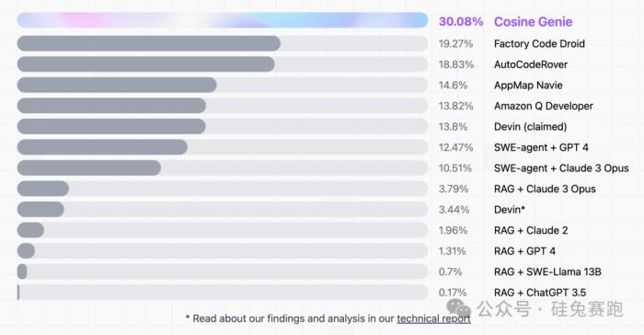Screen dimensions: 644x335
Task: Open the technical report link
Action: click(x=433, y=318)
